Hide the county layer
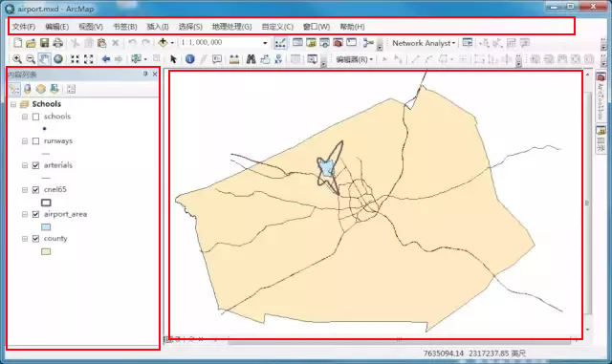 [36, 239]
